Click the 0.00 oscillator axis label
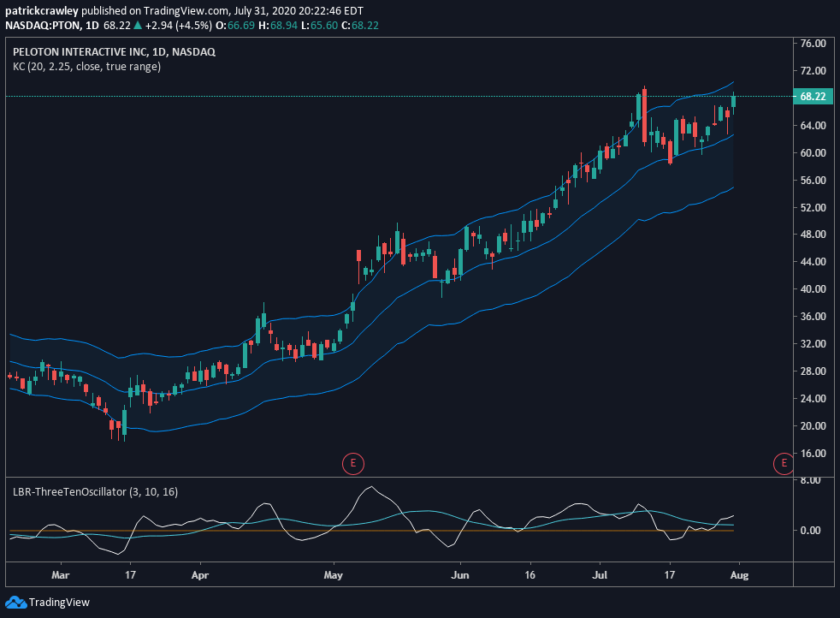The image size is (840, 618). [x=811, y=530]
